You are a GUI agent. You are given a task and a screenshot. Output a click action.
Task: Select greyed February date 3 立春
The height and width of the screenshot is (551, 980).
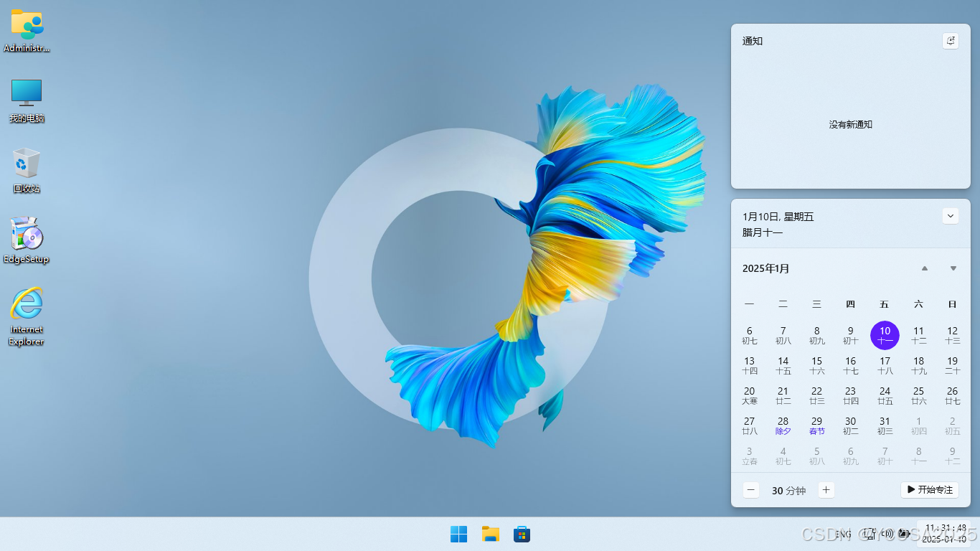tap(749, 456)
